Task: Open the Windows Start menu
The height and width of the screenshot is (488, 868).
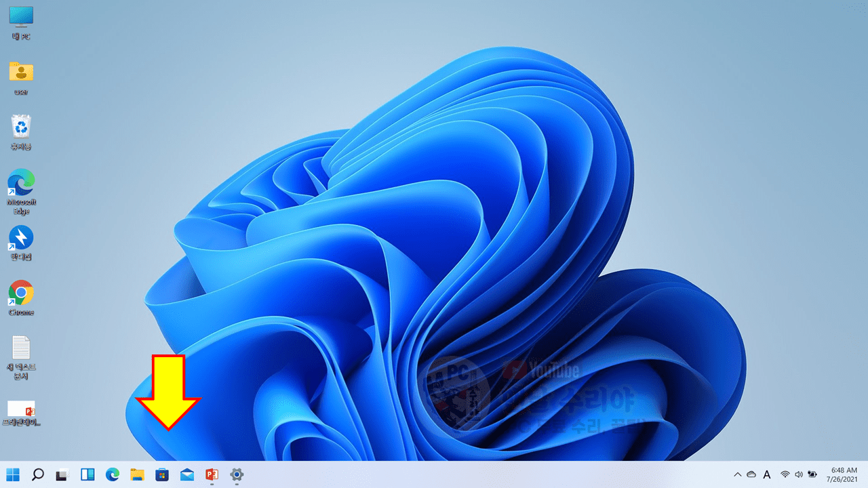Action: [13, 474]
